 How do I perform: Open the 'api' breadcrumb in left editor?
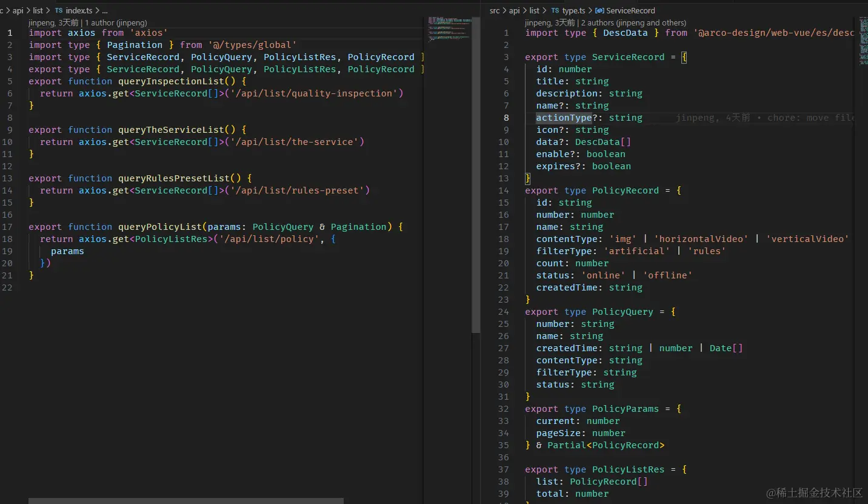click(18, 10)
